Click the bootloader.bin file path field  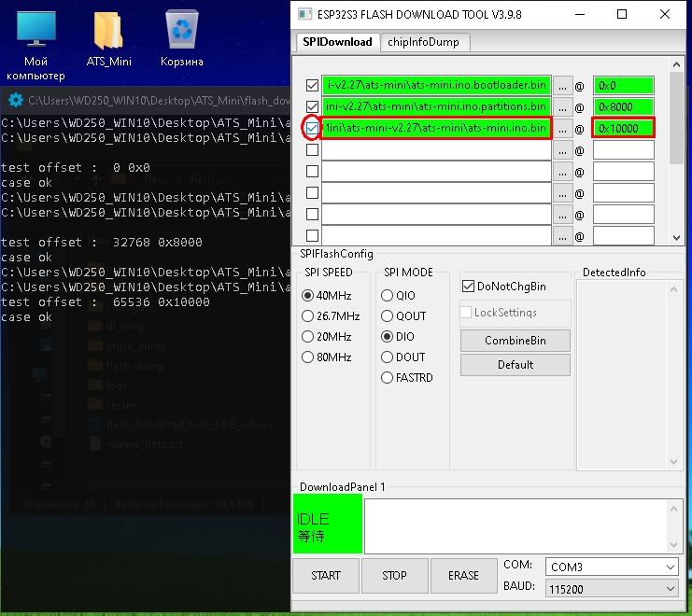[436, 85]
